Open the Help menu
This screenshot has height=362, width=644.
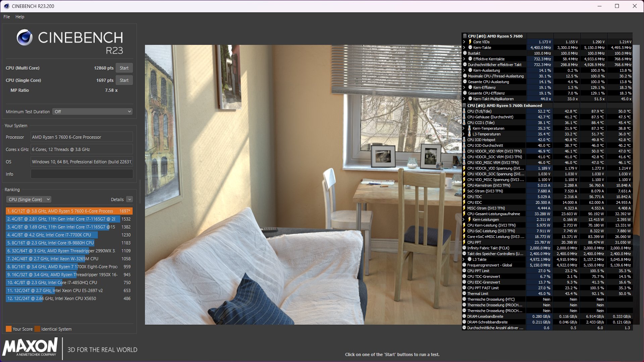tap(20, 17)
